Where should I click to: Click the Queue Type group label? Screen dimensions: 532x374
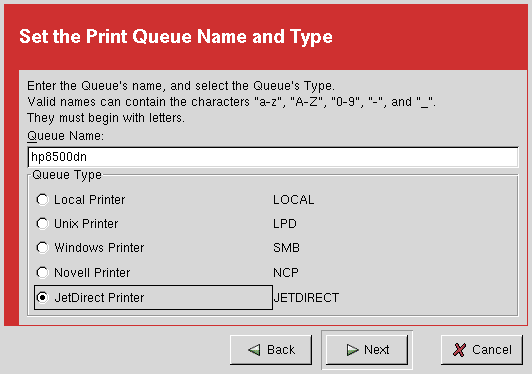[67, 175]
